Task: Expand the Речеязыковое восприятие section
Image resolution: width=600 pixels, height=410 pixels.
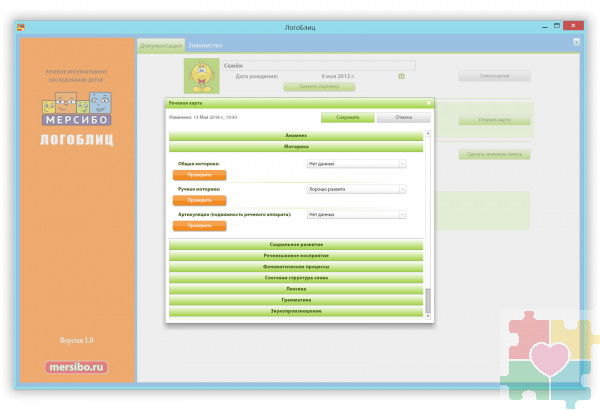Action: [x=296, y=255]
